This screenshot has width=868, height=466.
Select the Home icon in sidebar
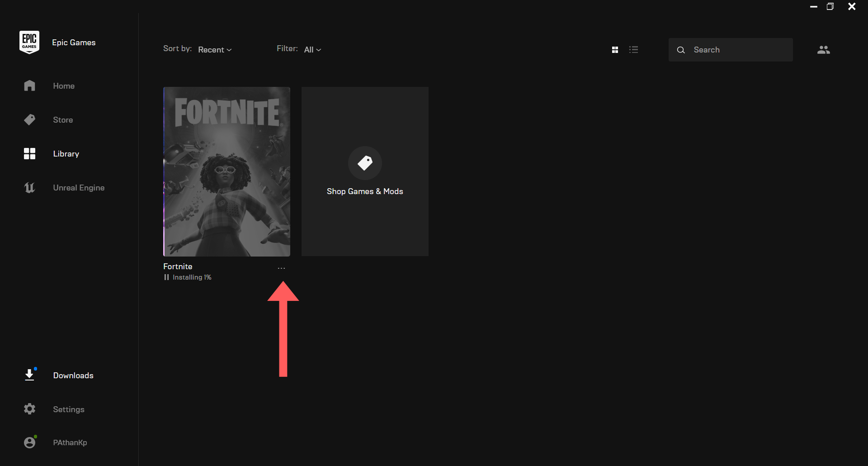click(x=29, y=86)
